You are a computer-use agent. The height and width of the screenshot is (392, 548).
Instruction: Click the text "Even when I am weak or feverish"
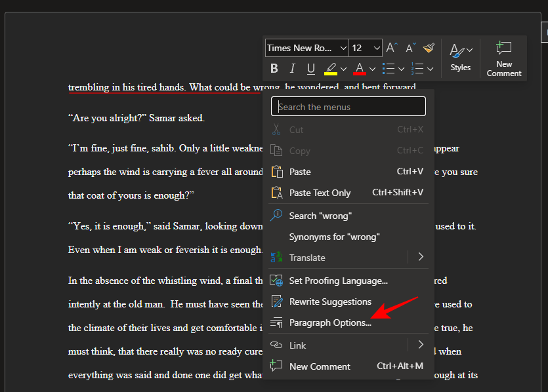(138, 250)
